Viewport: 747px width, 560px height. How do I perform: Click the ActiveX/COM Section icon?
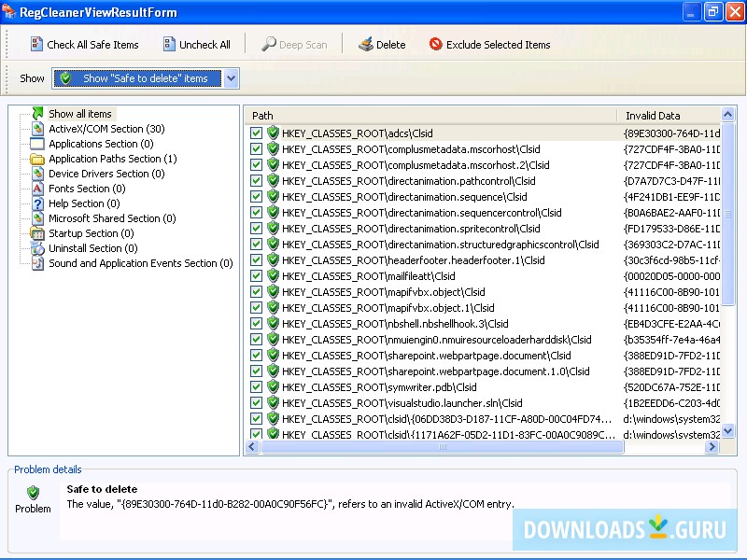(37, 129)
